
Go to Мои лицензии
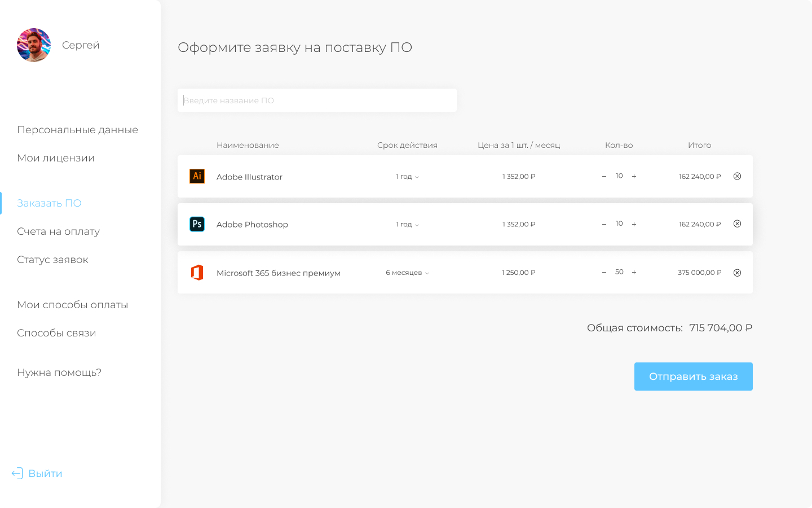pos(56,158)
